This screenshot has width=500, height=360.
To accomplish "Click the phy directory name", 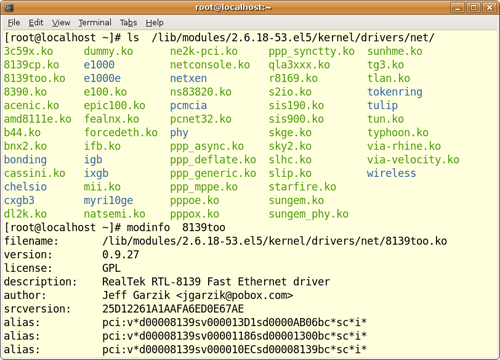I will pyautogui.click(x=179, y=133).
